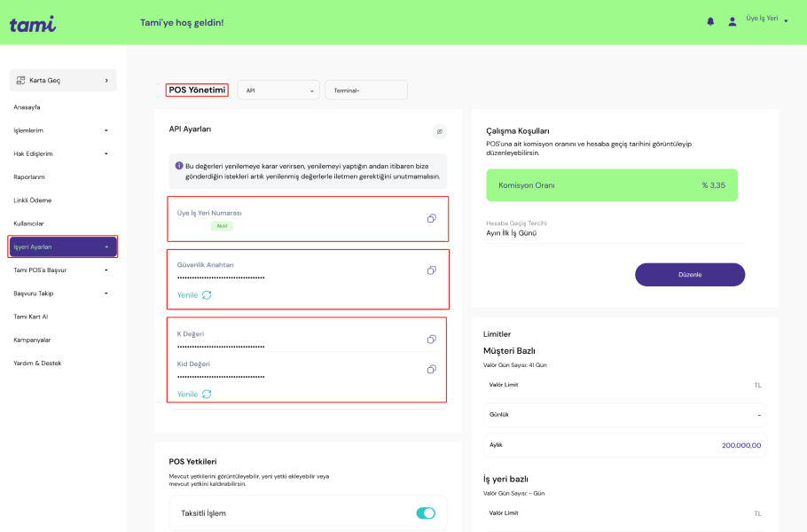Expand the Hak Edişlerim menu arrow

106,154
